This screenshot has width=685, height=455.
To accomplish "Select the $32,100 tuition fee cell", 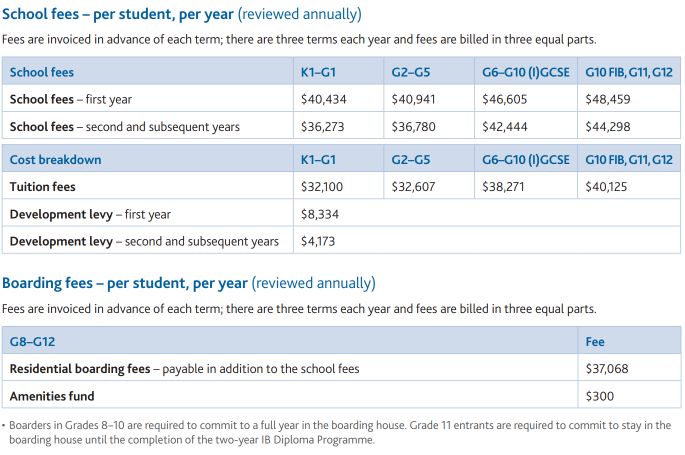I will pyautogui.click(x=322, y=187).
